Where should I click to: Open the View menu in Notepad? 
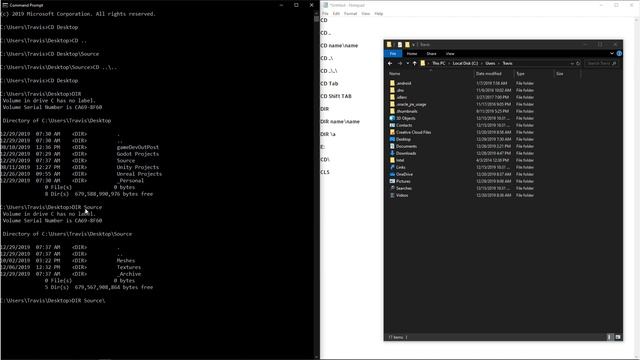point(365,13)
